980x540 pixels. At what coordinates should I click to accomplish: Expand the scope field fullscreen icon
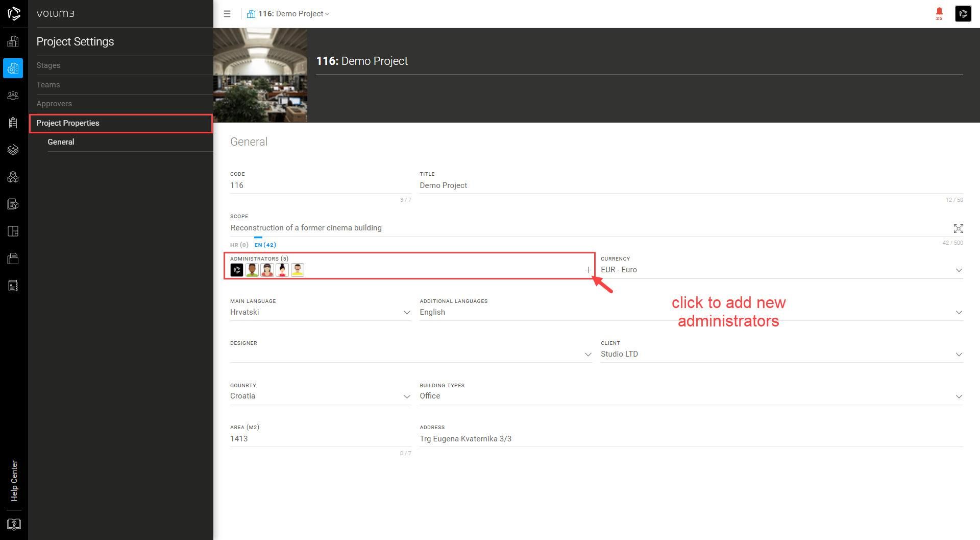tap(958, 228)
